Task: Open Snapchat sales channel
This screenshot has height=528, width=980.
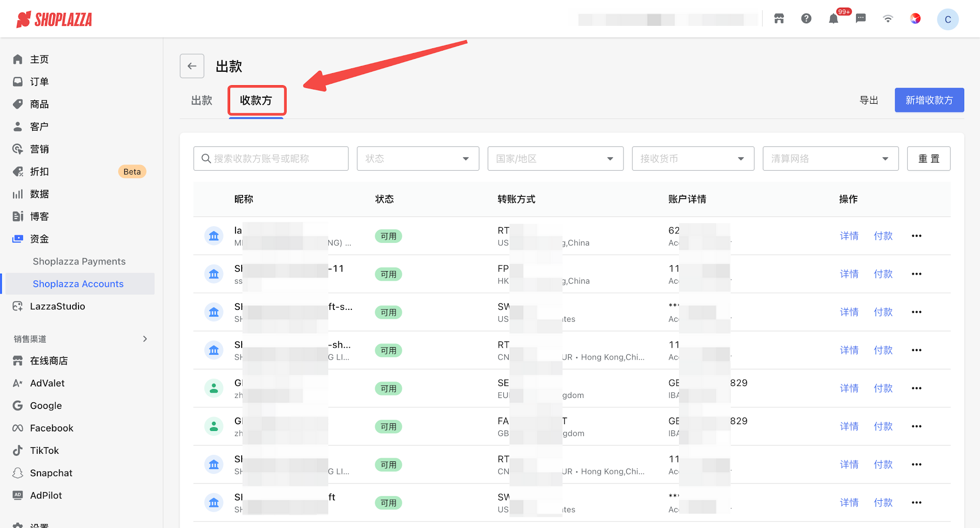Action: pos(51,473)
